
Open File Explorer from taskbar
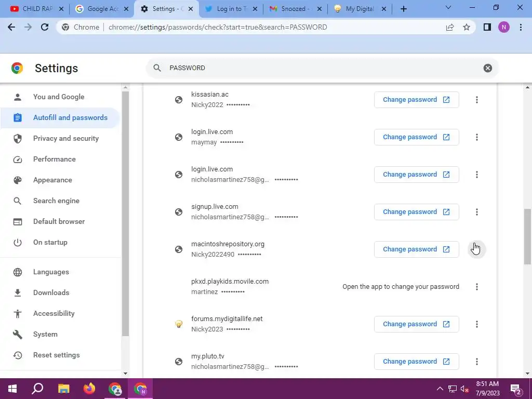point(63,389)
